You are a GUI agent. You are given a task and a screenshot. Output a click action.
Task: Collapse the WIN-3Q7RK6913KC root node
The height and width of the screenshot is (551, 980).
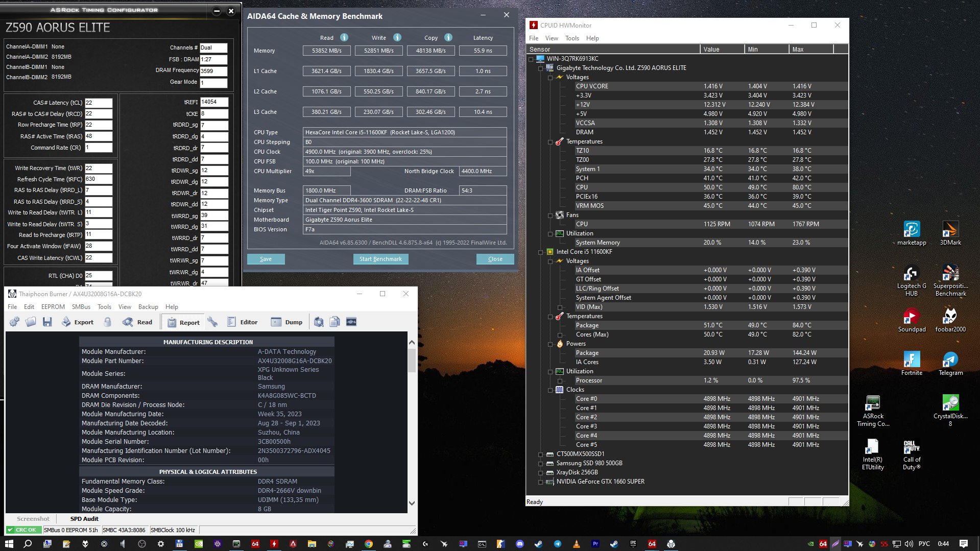point(531,59)
